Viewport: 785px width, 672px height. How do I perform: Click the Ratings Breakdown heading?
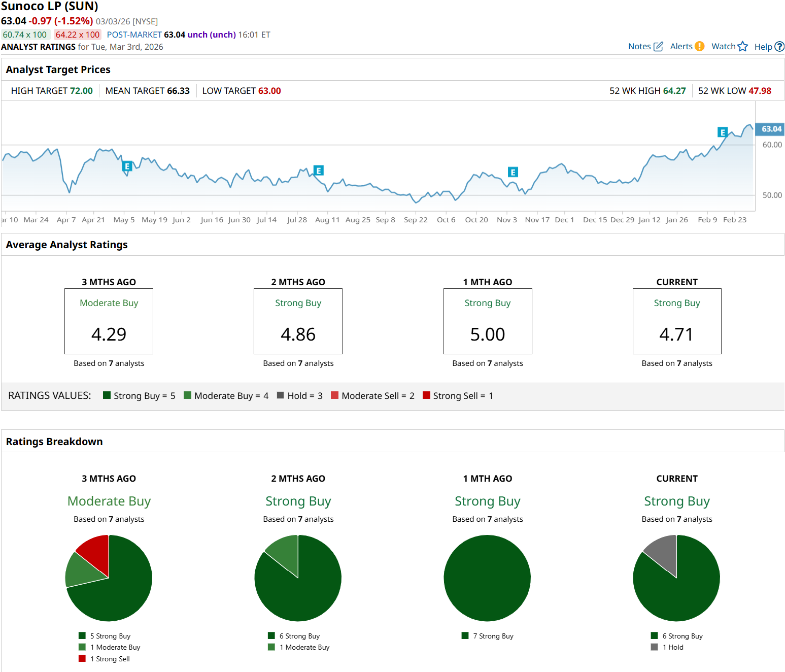coord(54,442)
